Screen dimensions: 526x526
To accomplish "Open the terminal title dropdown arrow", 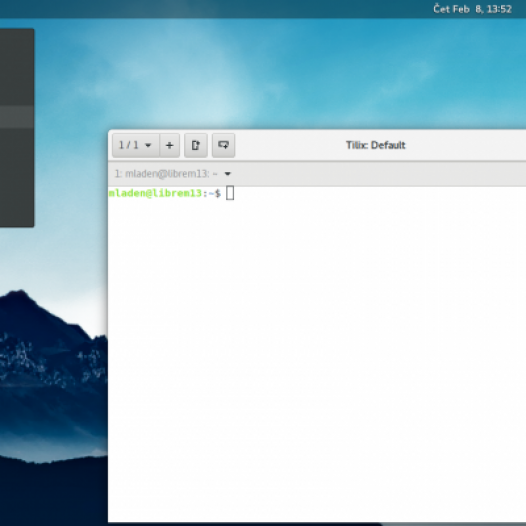I will tap(228, 174).
